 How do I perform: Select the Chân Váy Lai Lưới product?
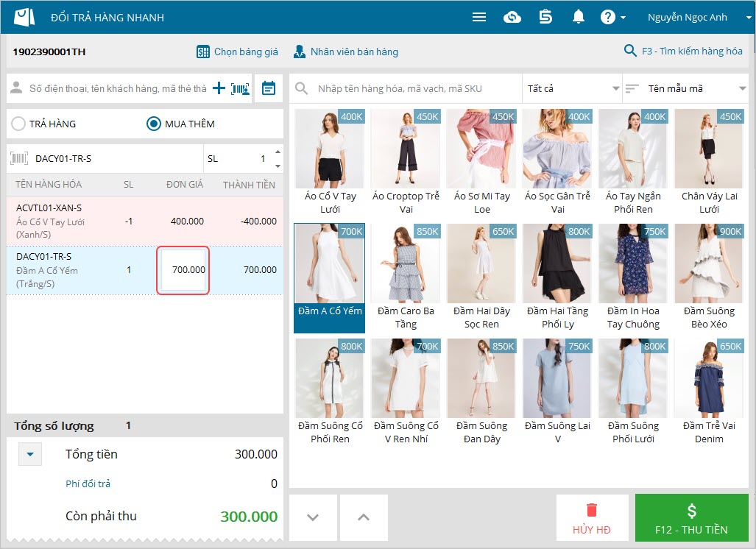click(709, 163)
